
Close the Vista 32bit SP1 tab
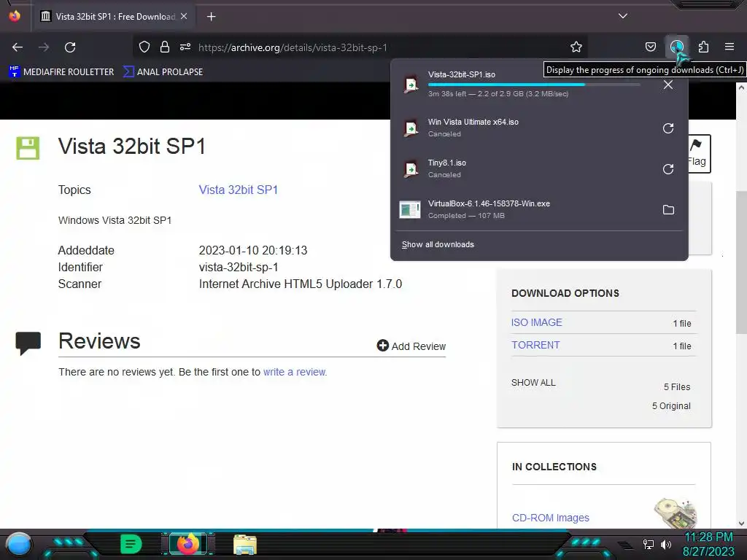click(x=184, y=16)
